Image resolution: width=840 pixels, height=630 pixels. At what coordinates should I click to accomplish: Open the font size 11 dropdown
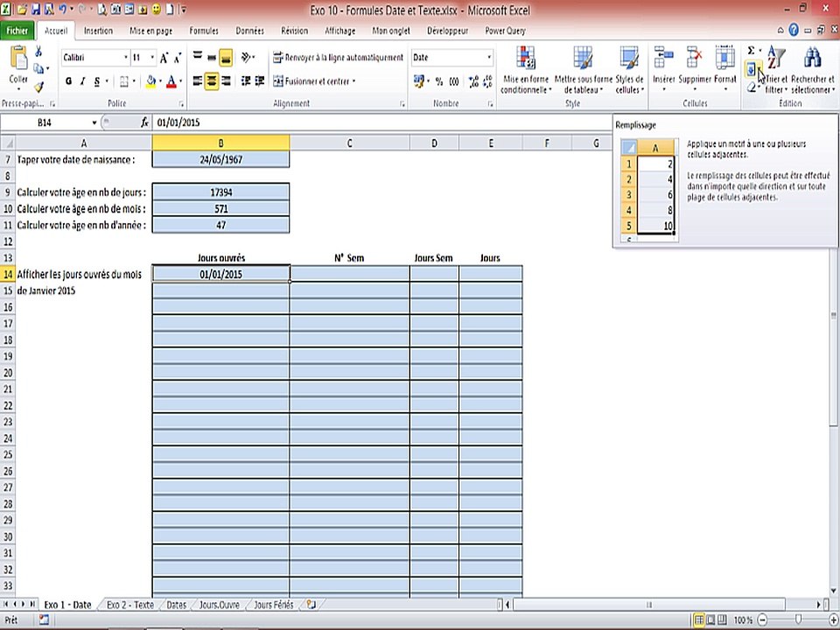(152, 58)
